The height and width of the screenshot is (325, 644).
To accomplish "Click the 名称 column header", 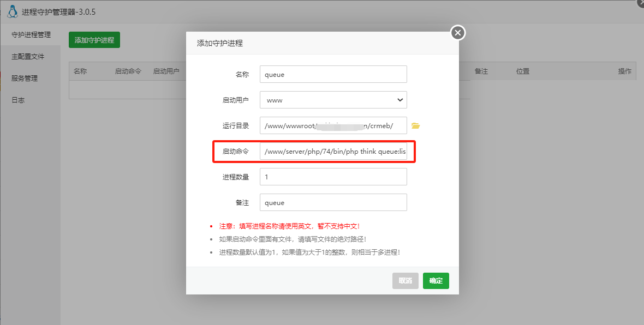I will pyautogui.click(x=80, y=71).
